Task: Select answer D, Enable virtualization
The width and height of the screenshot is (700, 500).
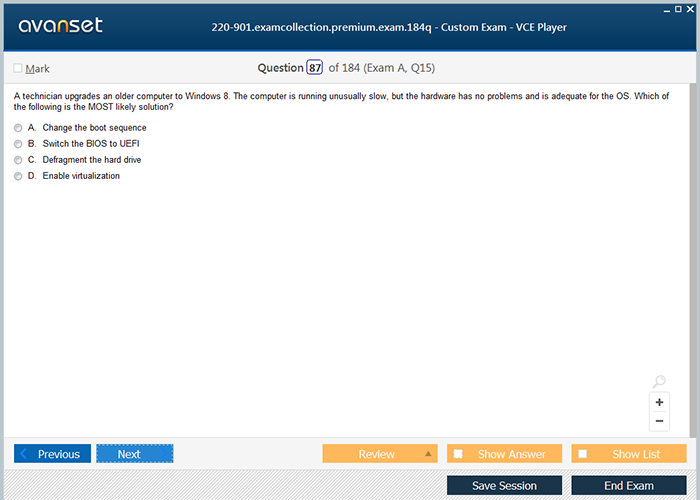Action: tap(18, 176)
